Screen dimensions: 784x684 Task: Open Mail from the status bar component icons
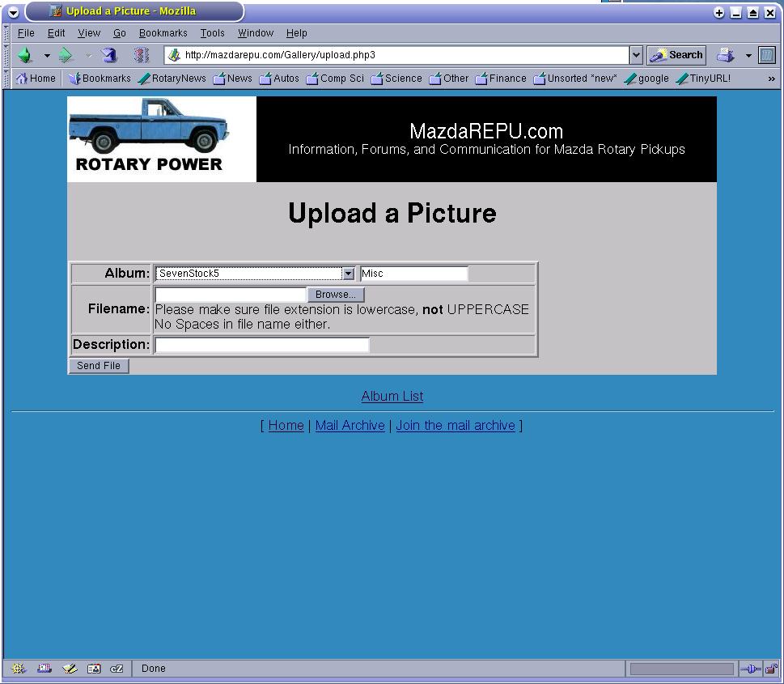click(x=44, y=669)
